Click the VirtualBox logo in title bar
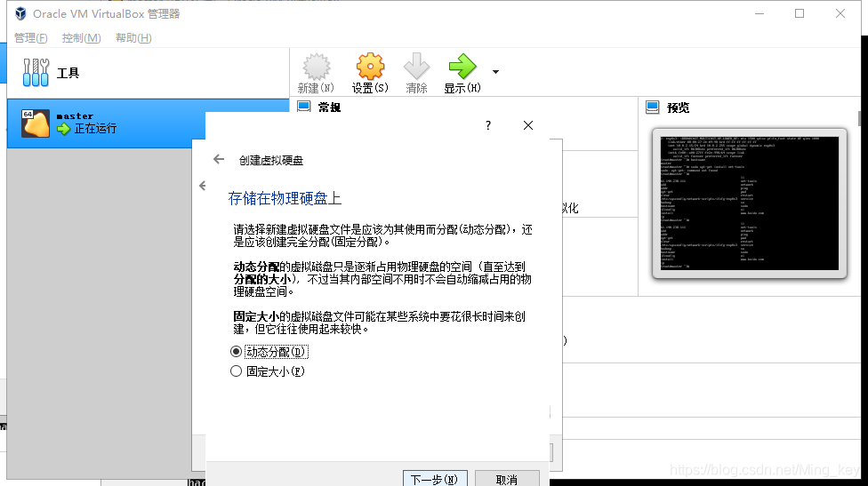Viewport: 868px width, 486px height. coord(20,13)
